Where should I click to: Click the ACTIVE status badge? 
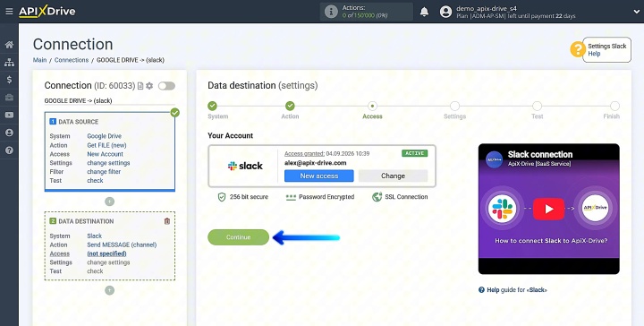tap(414, 153)
